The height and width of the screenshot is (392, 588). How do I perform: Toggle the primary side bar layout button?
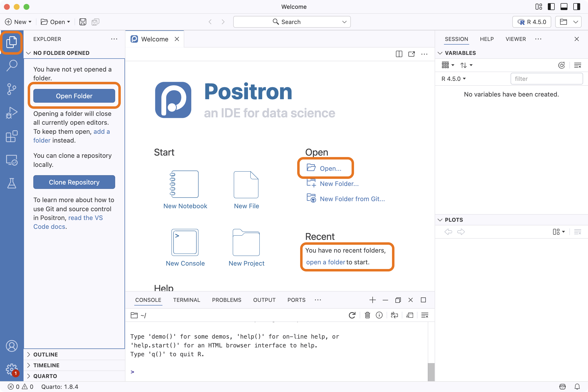point(551,7)
